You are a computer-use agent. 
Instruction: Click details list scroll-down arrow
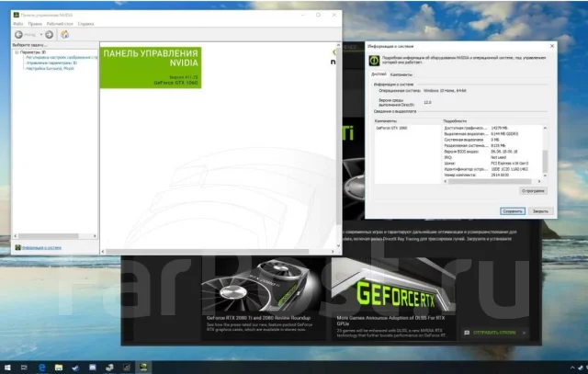click(x=545, y=176)
